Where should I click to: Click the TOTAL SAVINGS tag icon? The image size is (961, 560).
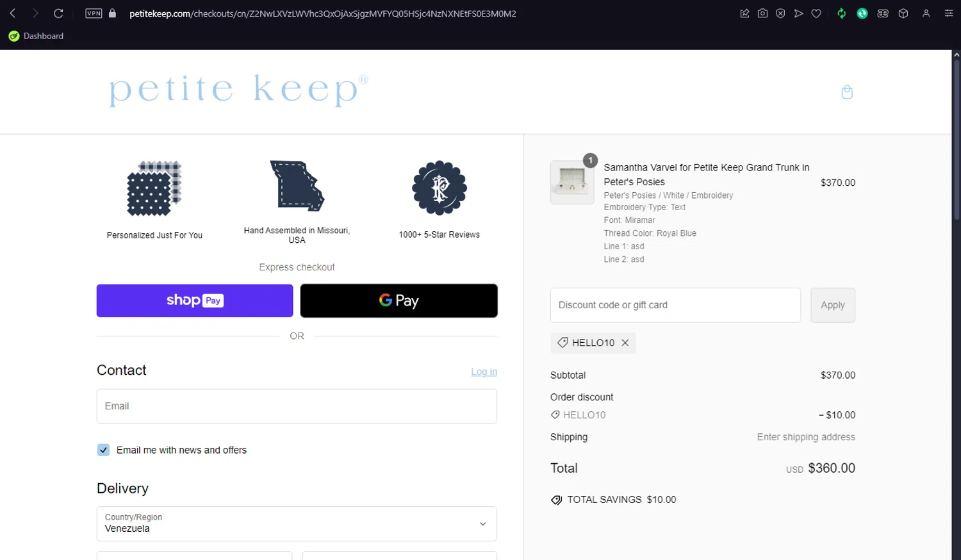tap(557, 500)
